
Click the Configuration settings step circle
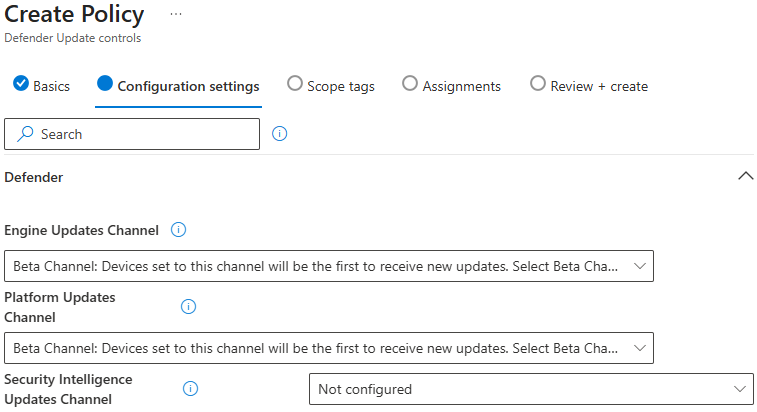pyautogui.click(x=105, y=83)
